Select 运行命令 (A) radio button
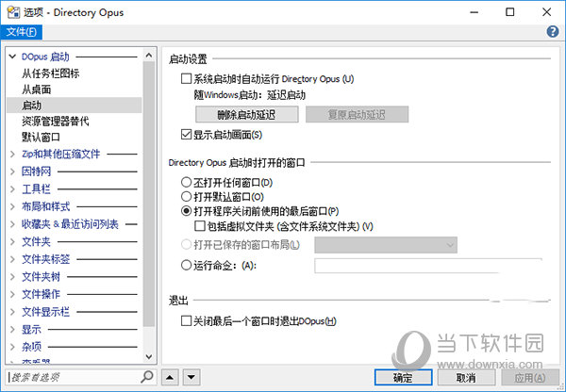 [186, 266]
